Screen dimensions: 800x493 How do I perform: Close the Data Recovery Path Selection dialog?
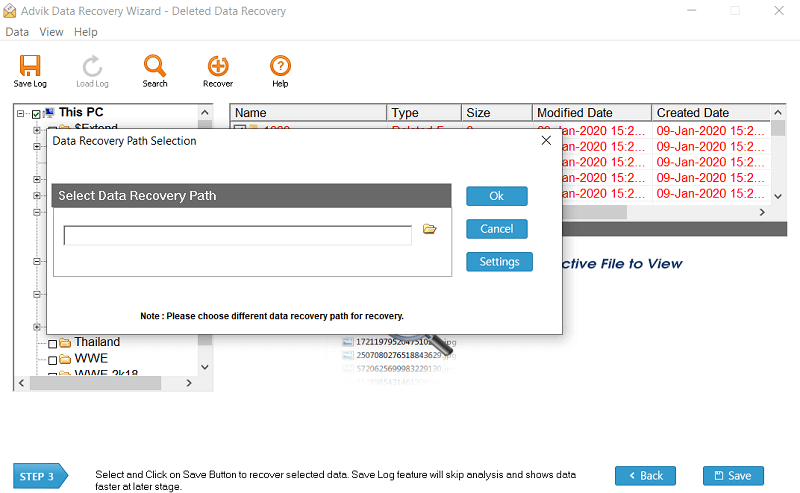click(x=546, y=141)
